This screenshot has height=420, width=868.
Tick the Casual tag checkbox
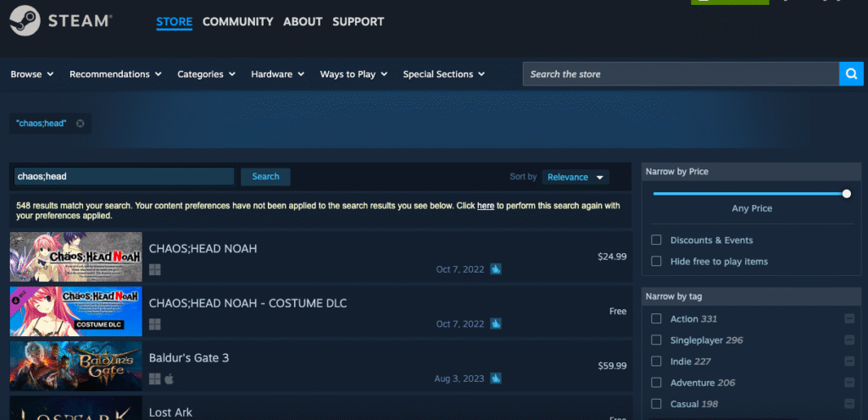656,404
